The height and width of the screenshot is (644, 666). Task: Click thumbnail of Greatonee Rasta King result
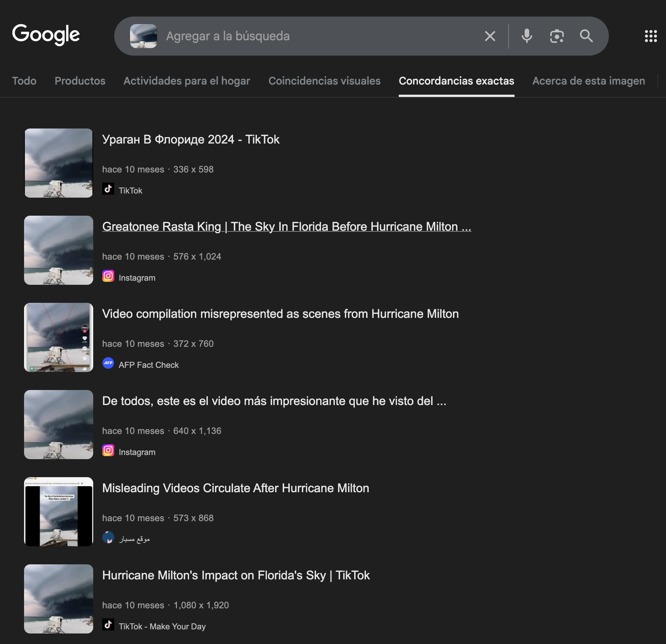click(59, 250)
